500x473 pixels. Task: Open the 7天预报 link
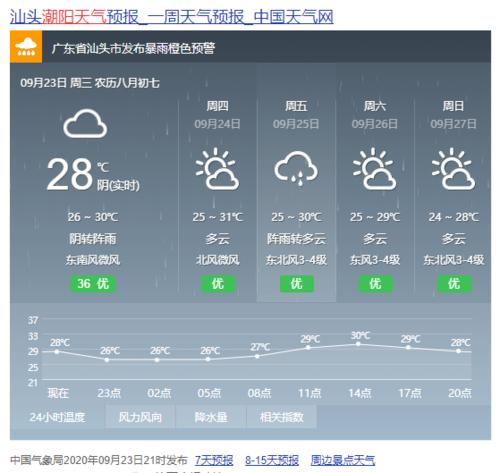click(x=214, y=460)
